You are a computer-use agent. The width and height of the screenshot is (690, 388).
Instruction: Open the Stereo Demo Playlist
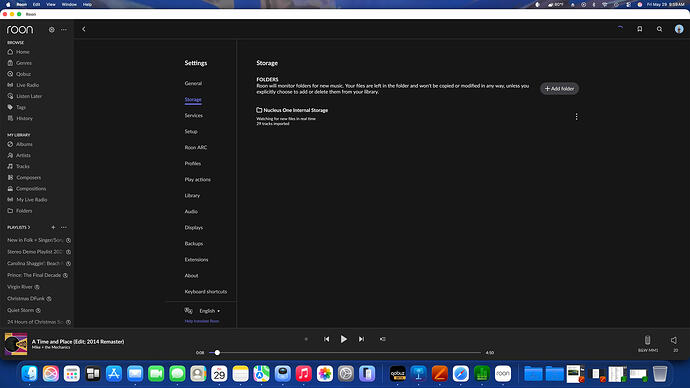click(x=35, y=252)
